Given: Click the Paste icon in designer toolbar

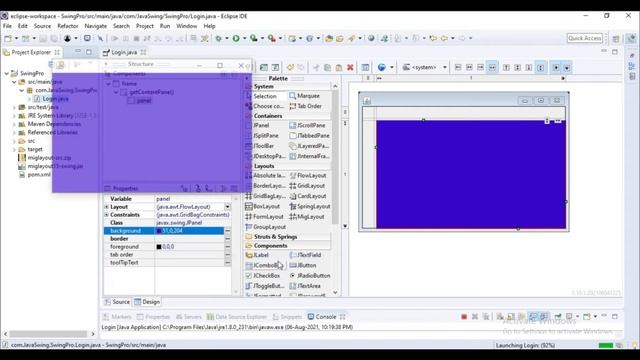Looking at the screenshot, I should coord(339,67).
